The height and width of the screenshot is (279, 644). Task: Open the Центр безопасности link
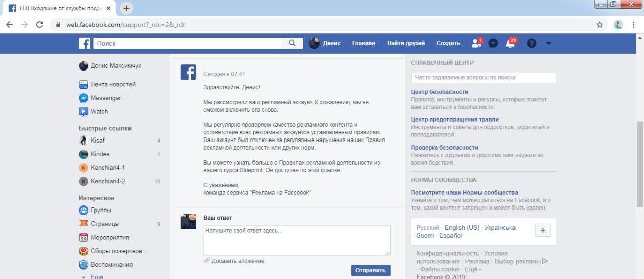439,92
